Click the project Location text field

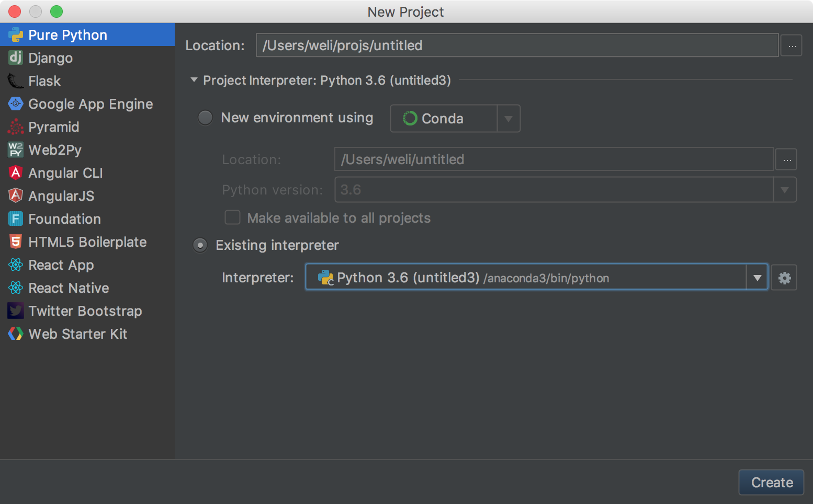517,45
